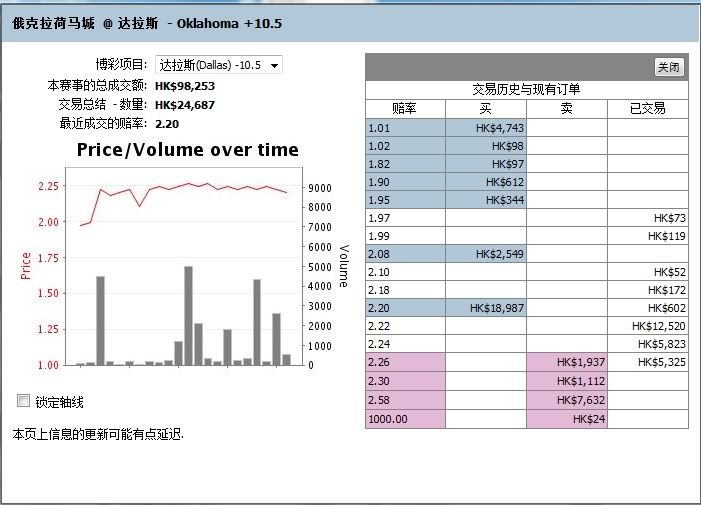
Task: Click the HK$612 buy order cell
Action: (x=486, y=182)
